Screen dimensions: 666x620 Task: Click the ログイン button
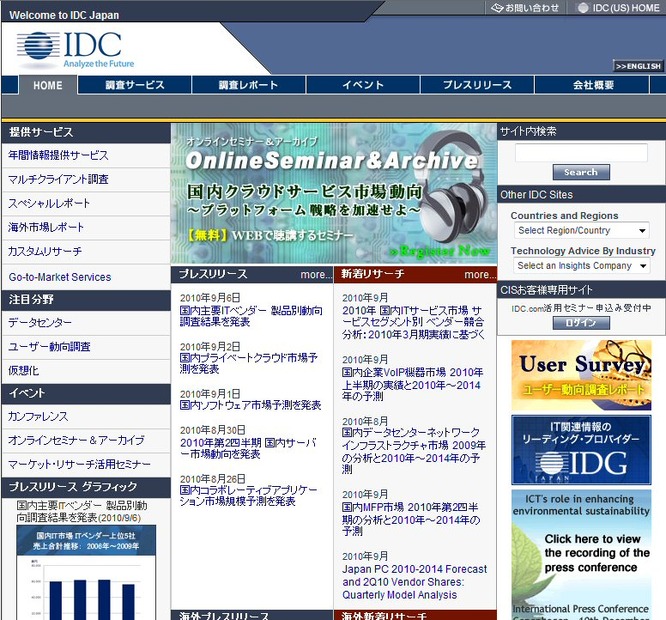tap(581, 323)
